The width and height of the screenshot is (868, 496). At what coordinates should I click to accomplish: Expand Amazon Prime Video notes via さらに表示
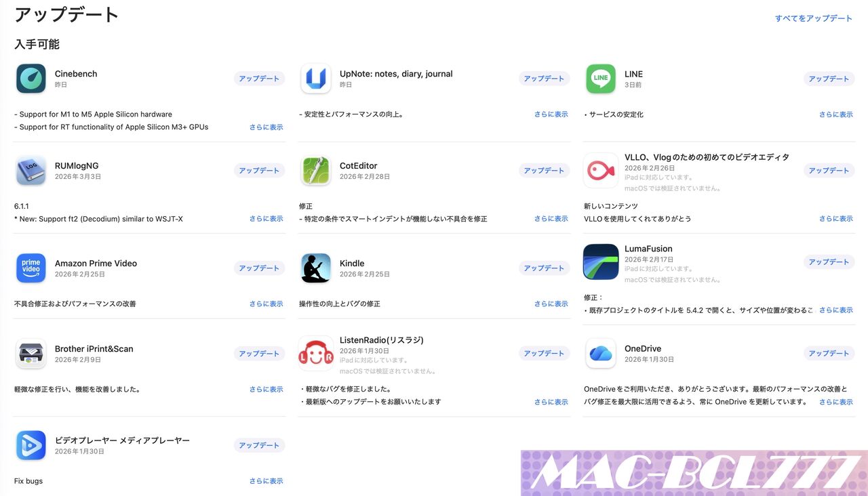(x=266, y=304)
